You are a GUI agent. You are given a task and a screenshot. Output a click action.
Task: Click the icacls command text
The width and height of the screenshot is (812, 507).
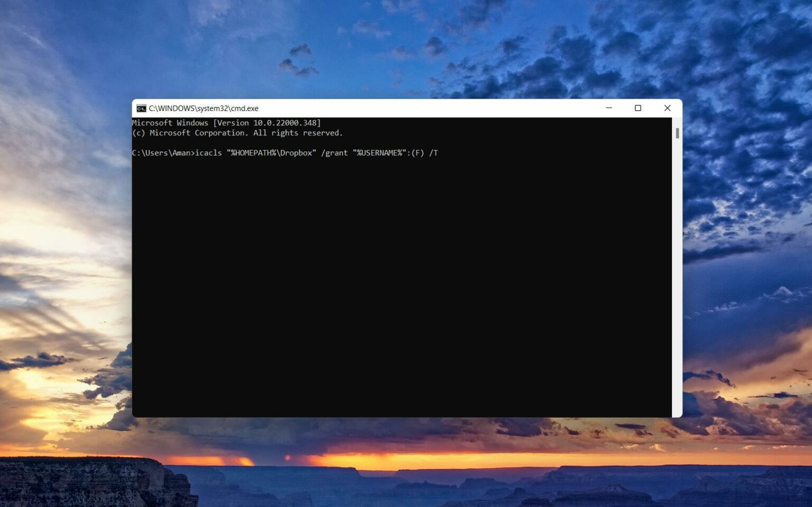click(x=208, y=153)
